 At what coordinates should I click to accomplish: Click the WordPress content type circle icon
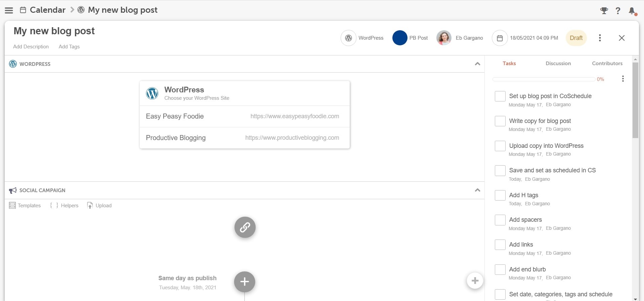[x=348, y=38]
